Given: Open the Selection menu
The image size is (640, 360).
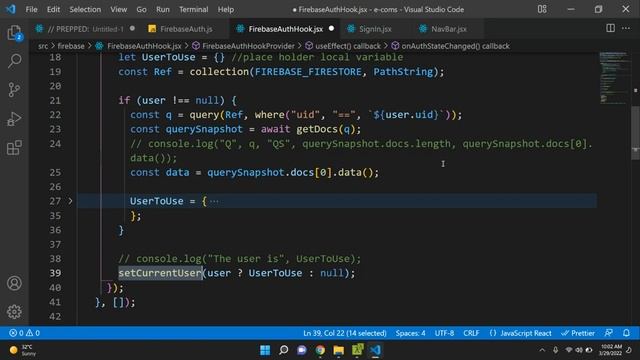Looking at the screenshot, I should coord(85,9).
